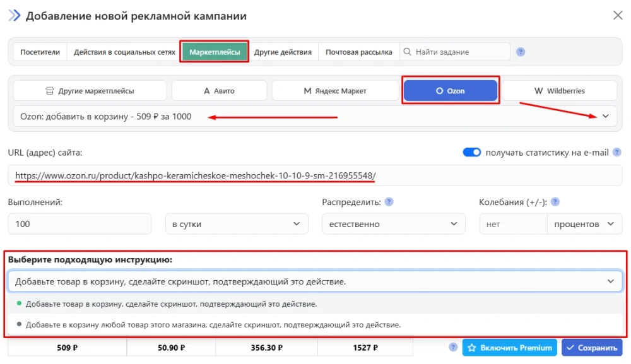Toggle the получать статистику на e-mail switch
This screenshot has width=631, height=364.
[471, 152]
